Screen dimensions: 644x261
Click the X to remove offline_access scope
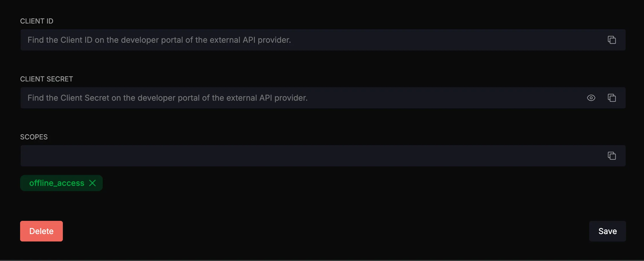[x=93, y=183]
